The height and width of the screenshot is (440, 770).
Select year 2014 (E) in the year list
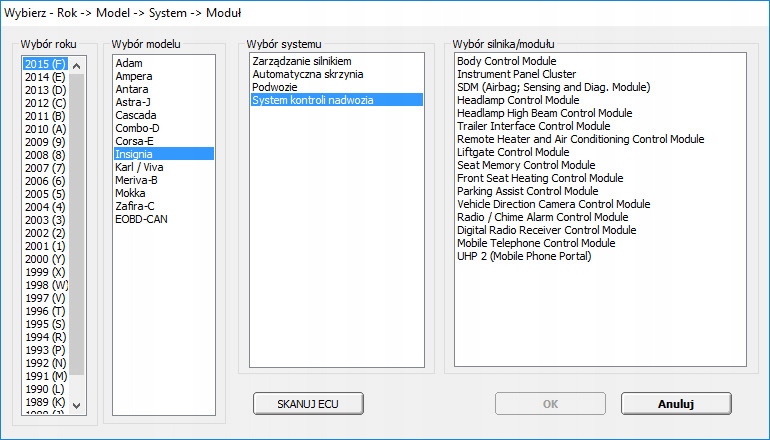45,76
